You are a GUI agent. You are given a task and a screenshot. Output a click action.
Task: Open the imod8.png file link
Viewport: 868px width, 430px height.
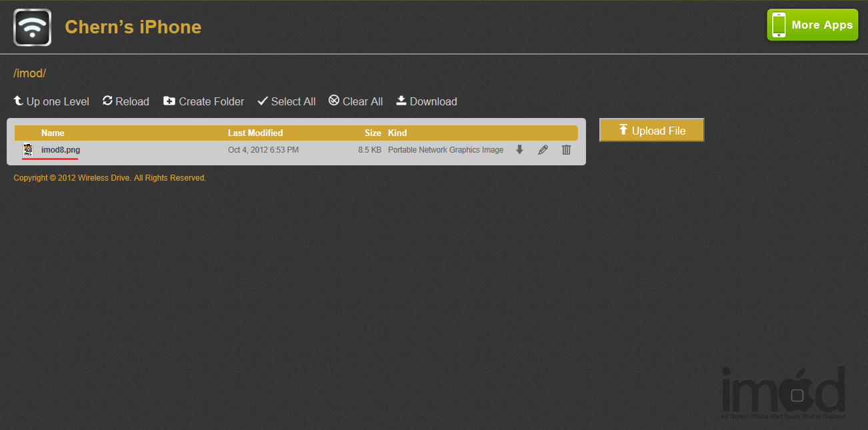pyautogui.click(x=61, y=150)
